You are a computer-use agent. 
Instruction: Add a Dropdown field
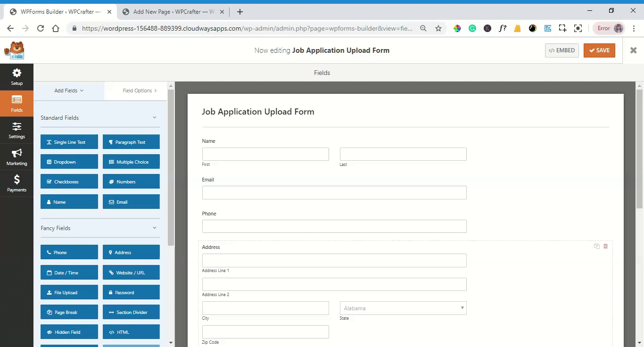69,162
